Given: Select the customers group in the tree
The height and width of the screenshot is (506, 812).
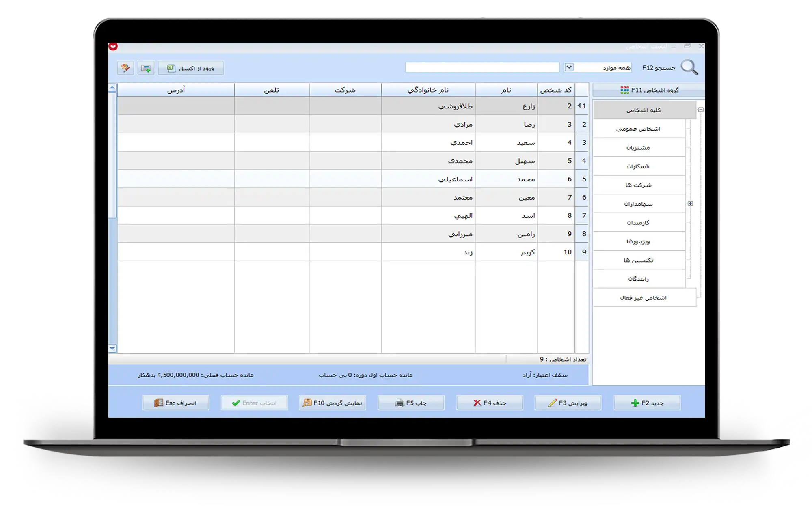Looking at the screenshot, I should pyautogui.click(x=638, y=148).
